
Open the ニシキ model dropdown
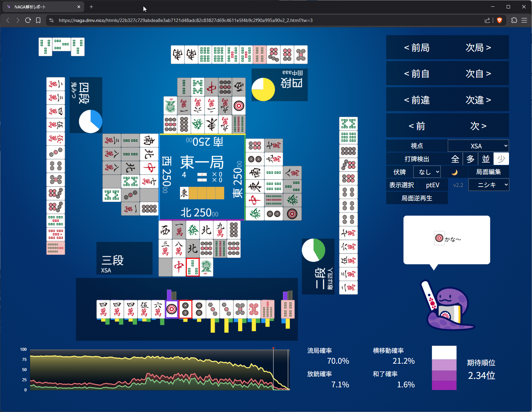(x=488, y=185)
